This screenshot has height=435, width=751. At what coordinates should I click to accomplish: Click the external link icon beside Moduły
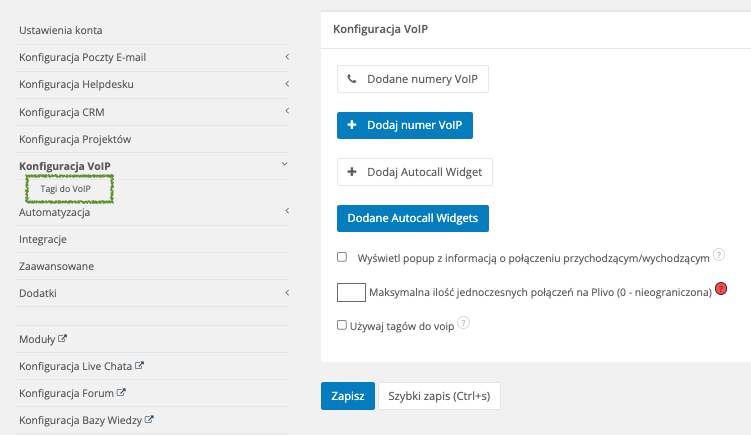point(63,339)
